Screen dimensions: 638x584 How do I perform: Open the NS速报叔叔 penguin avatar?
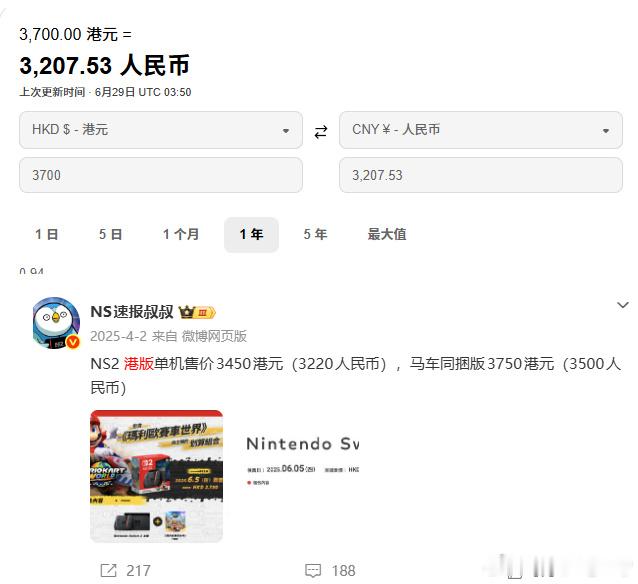pos(56,323)
